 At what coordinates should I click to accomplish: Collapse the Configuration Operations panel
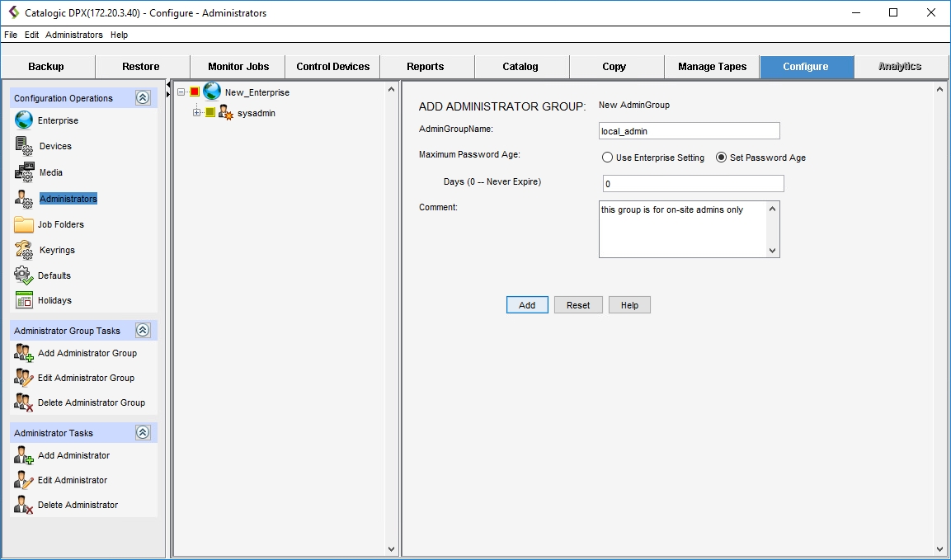pos(143,98)
